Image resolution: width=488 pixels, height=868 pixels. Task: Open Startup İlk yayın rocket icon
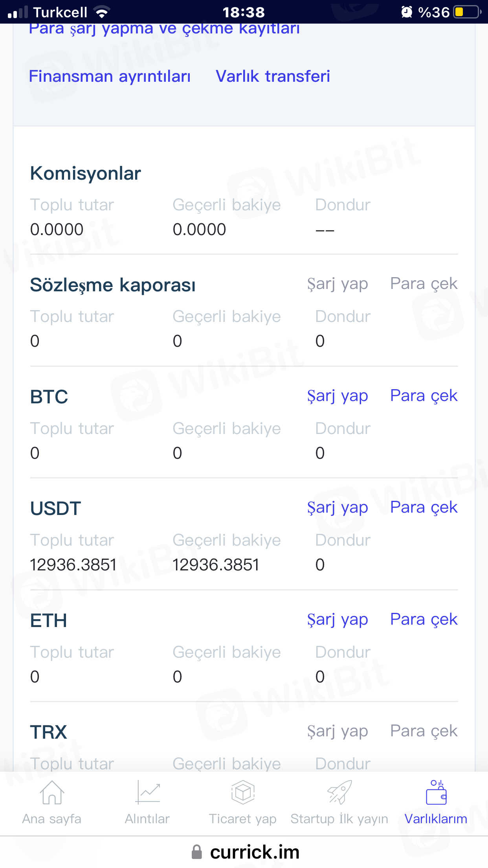(339, 792)
